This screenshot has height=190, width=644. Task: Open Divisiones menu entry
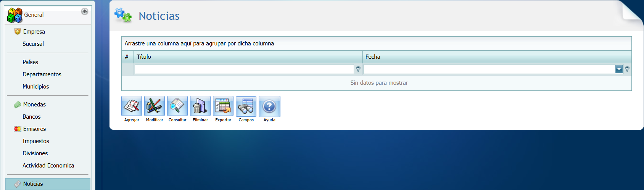point(35,153)
